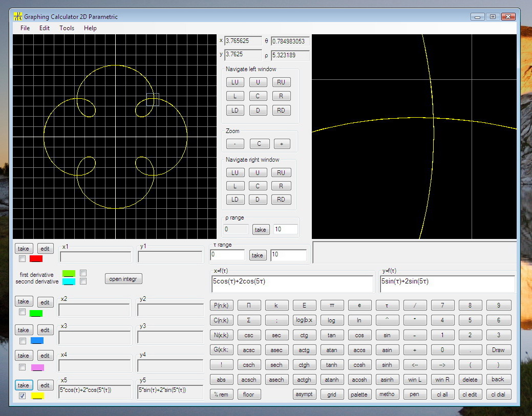Click the y=f(τ) expression field
Viewport: 532px width, 416px height.
[x=448, y=284]
